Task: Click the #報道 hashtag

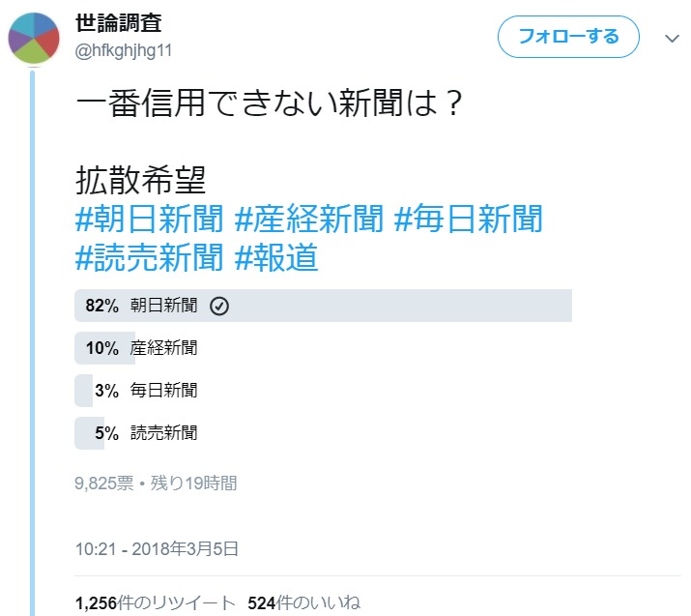Action: [277, 258]
